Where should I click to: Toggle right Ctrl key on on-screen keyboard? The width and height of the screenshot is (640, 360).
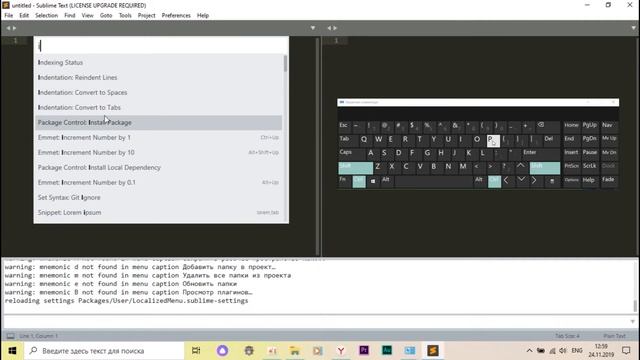pyautogui.click(x=494, y=181)
